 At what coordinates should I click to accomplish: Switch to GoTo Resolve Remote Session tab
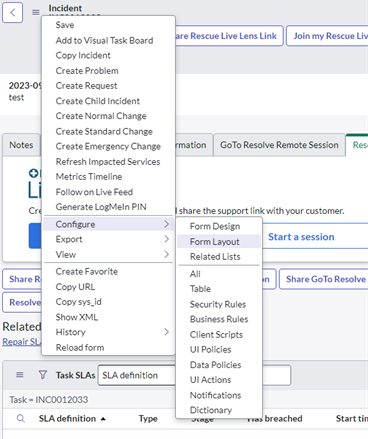click(x=279, y=145)
